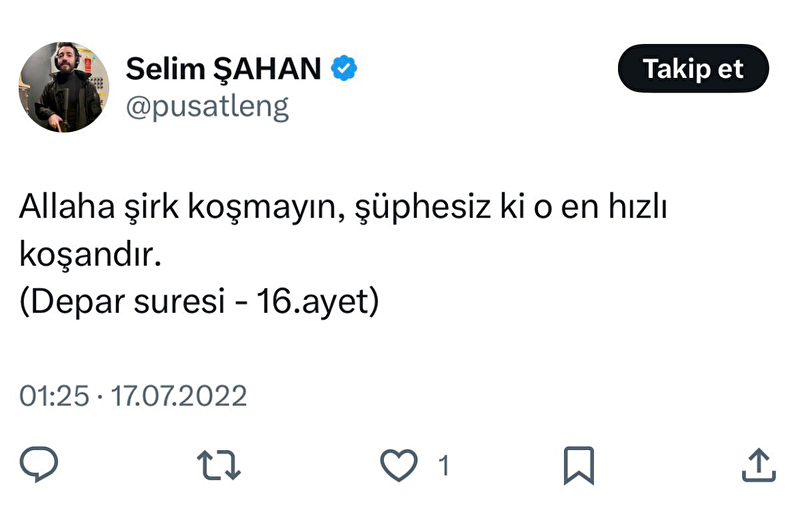Click the @pusatleng handle
Viewport: 804px width, 522px height.
point(207,106)
